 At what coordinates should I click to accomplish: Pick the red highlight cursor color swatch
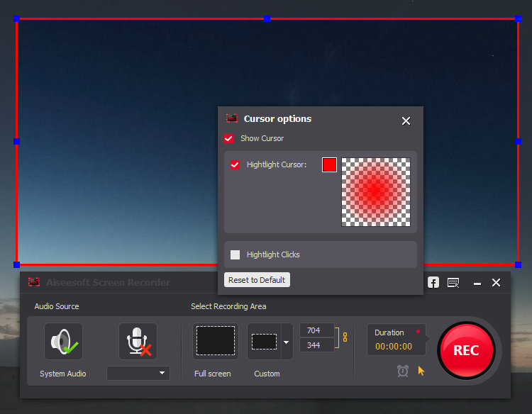329,164
